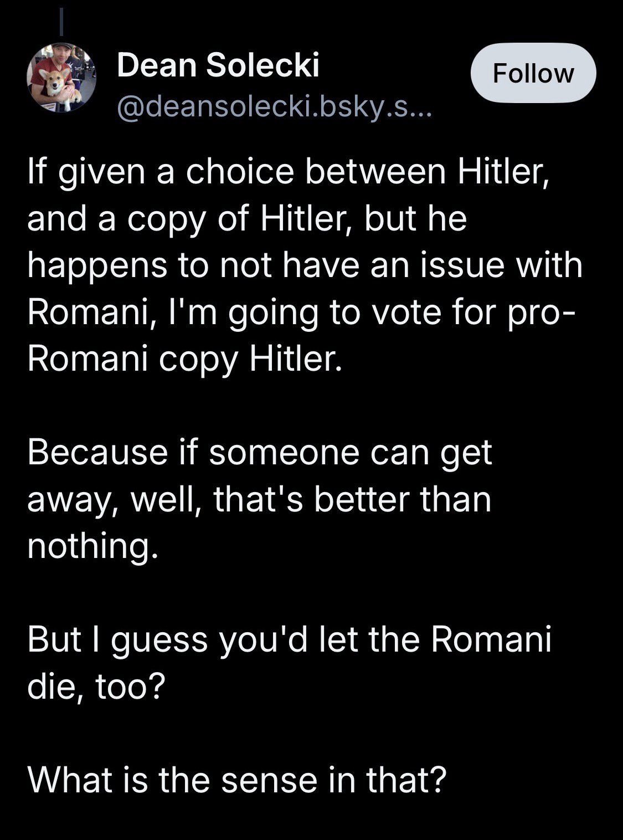Viewport: 623px width, 840px height.
Task: Click the line "and a copy of Hitler, but he"
Action: tap(247, 218)
